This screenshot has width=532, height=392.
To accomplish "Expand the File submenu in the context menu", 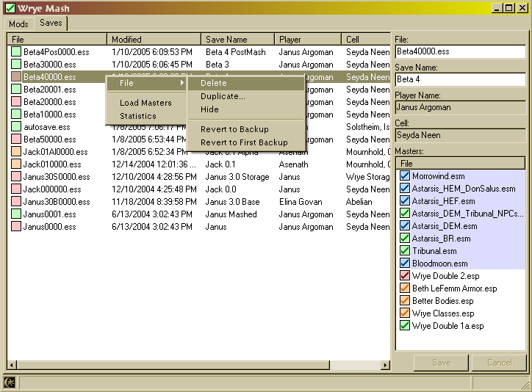I will coord(146,83).
